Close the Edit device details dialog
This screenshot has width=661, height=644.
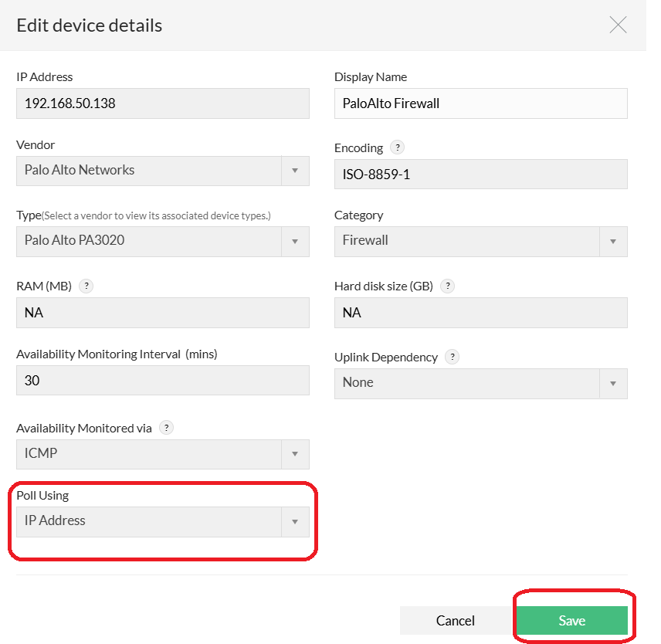pyautogui.click(x=618, y=25)
